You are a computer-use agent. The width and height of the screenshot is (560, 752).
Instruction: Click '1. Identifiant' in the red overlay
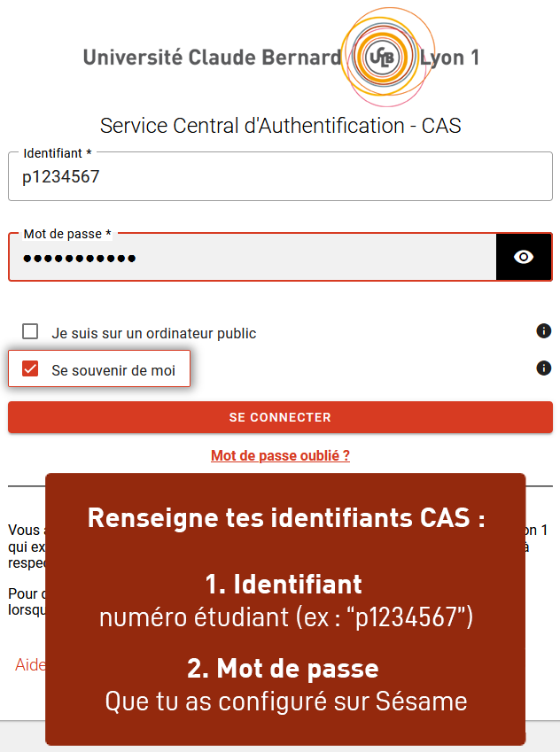click(284, 585)
